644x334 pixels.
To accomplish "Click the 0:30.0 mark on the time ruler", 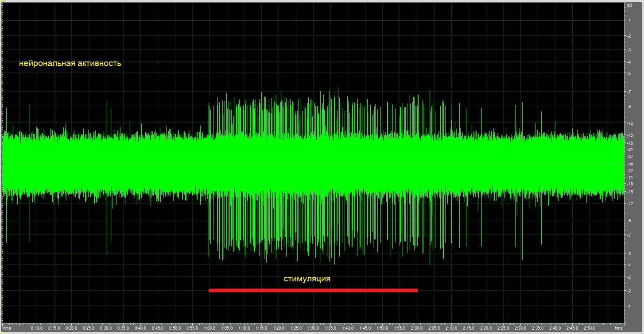I will coord(106,328).
